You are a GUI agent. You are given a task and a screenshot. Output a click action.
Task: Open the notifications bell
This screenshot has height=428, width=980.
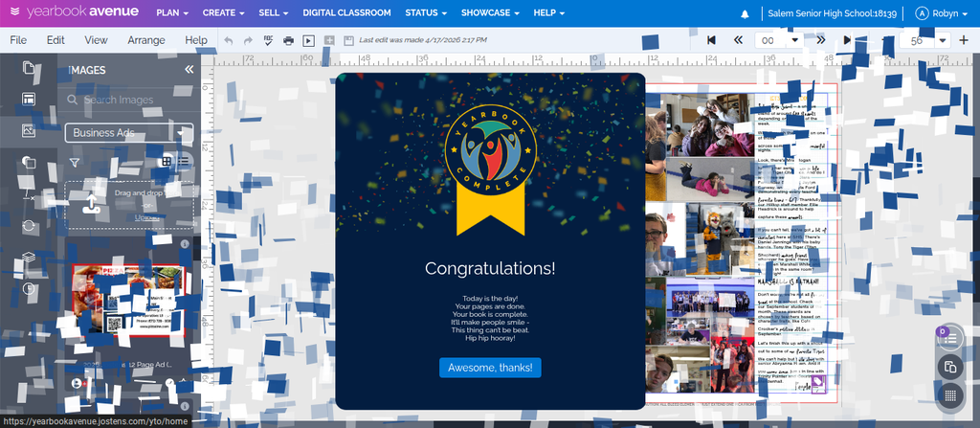745,13
